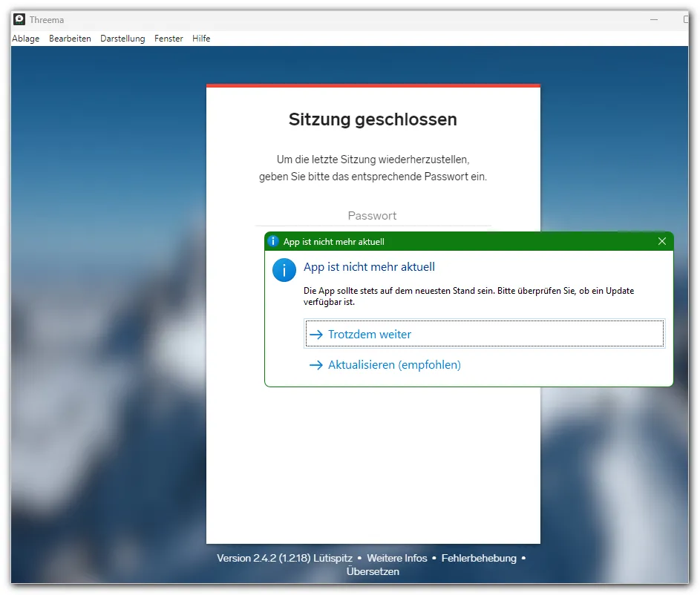Close the outdated app dialog with X
The height and width of the screenshot is (595, 700).
pos(662,241)
